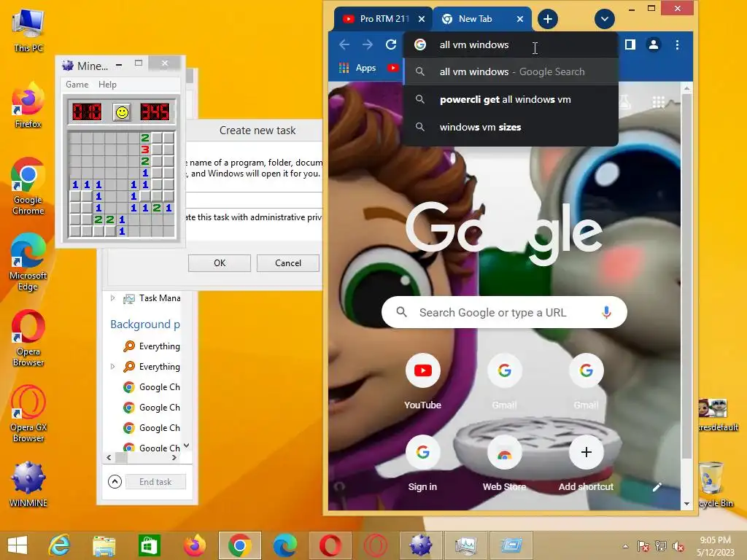
Task: Select 'all vm windows - Google Search' suggestion
Action: (x=511, y=71)
